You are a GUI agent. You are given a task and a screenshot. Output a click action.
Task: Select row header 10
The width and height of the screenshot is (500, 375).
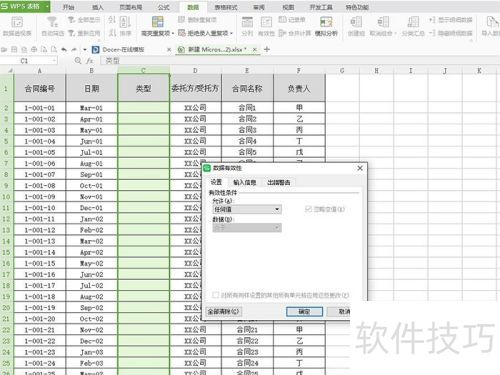6,197
